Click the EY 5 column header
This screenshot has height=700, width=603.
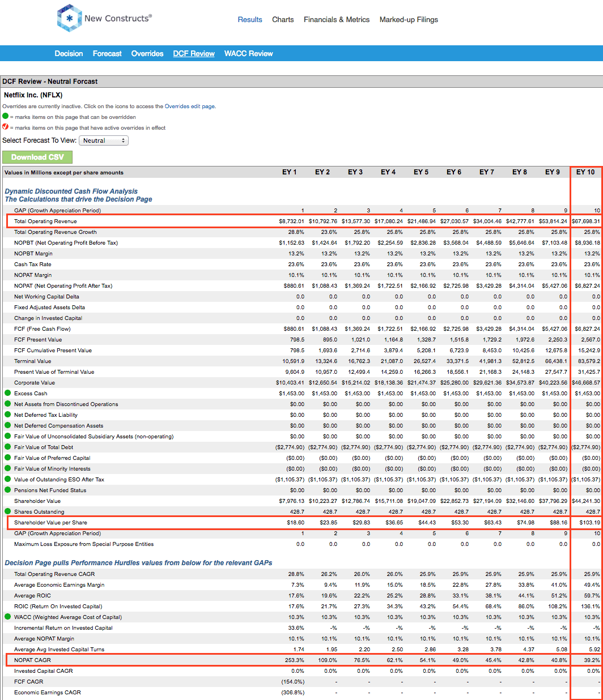point(421,172)
